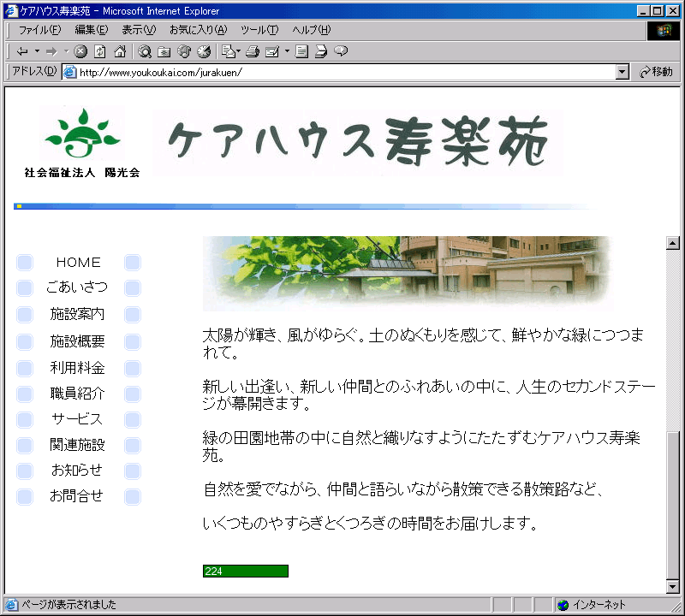
Task: Click the Windows logo throbber icon
Action: point(663,31)
